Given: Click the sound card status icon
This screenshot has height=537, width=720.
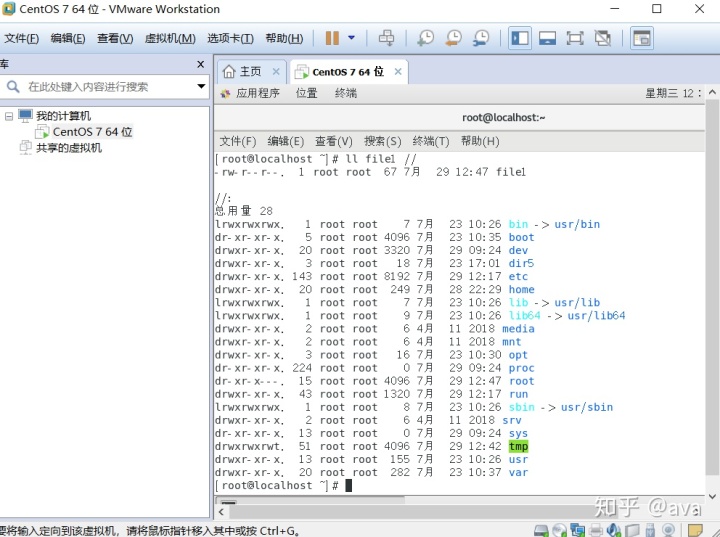Looking at the screenshot, I should (613, 530).
